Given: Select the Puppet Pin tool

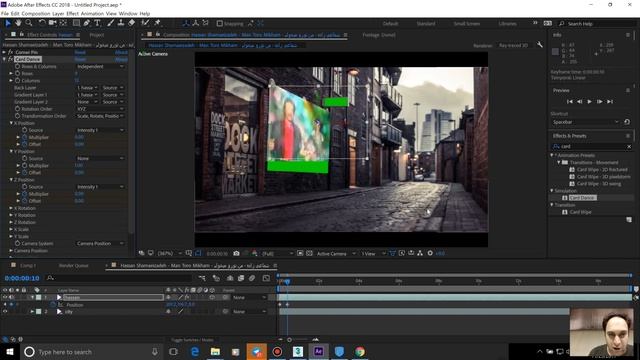Looking at the screenshot, I should (158, 23).
